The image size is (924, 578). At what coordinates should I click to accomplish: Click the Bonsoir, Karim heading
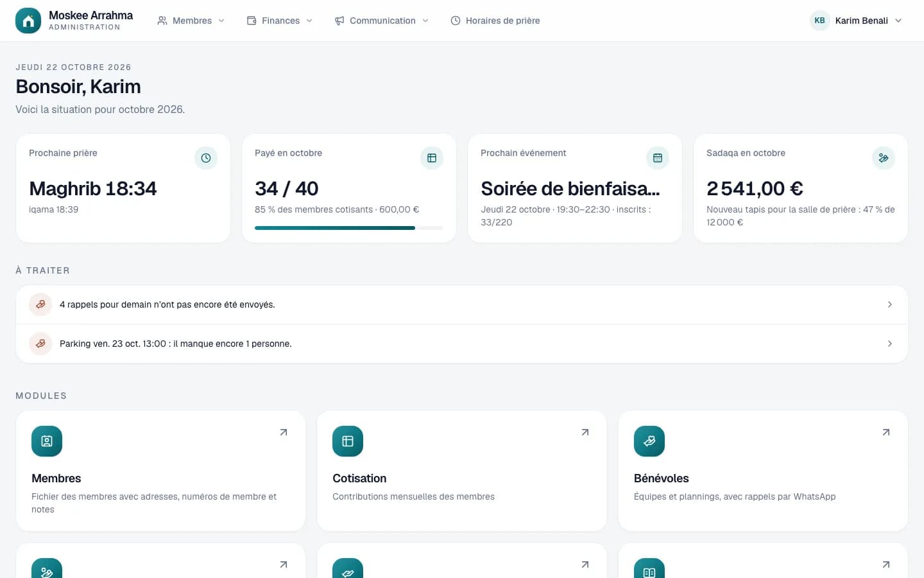coord(78,87)
